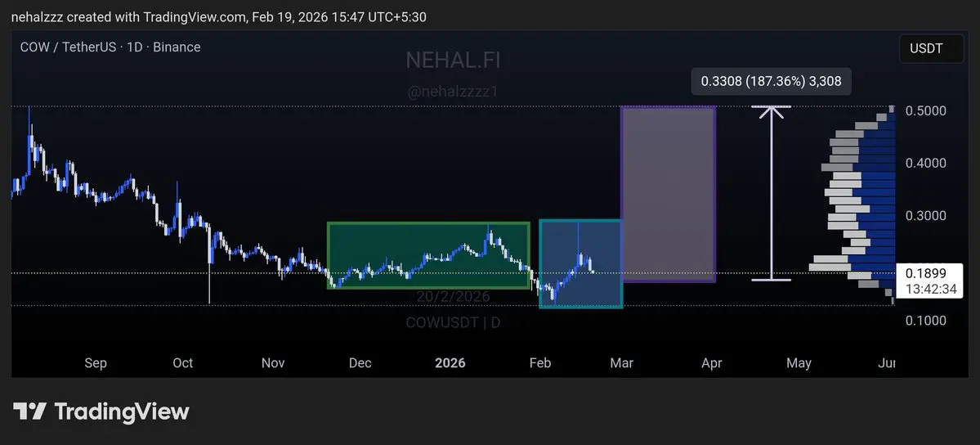Image resolution: width=980 pixels, height=445 pixels.
Task: Open the USDT currency selector
Action: (x=931, y=49)
